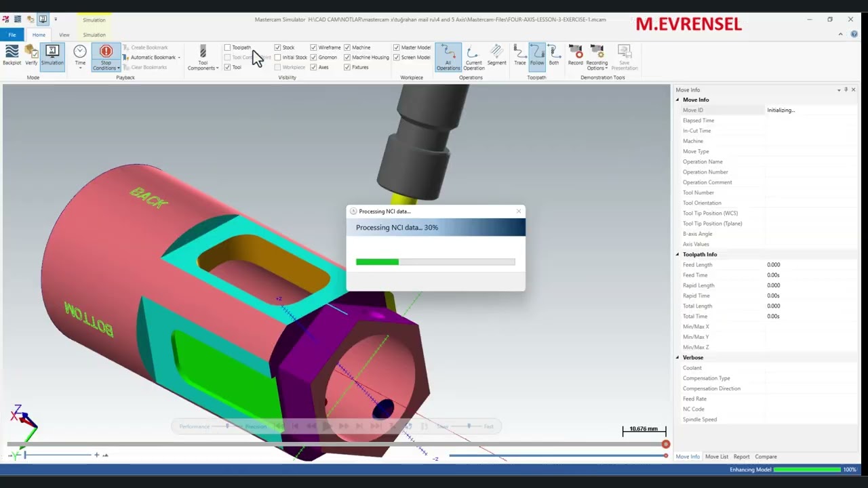This screenshot has height=488, width=868.
Task: Collapse the Verbose section
Action: point(677,357)
